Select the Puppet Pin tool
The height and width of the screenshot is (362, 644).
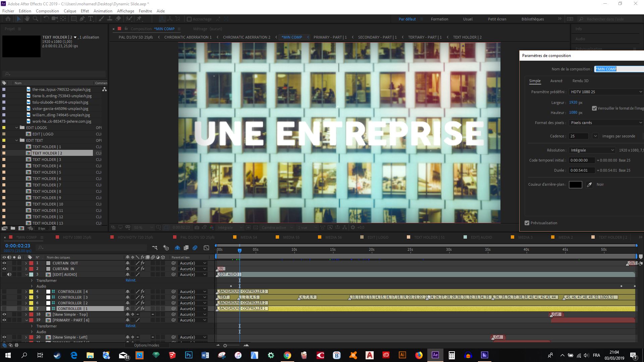pos(139,19)
